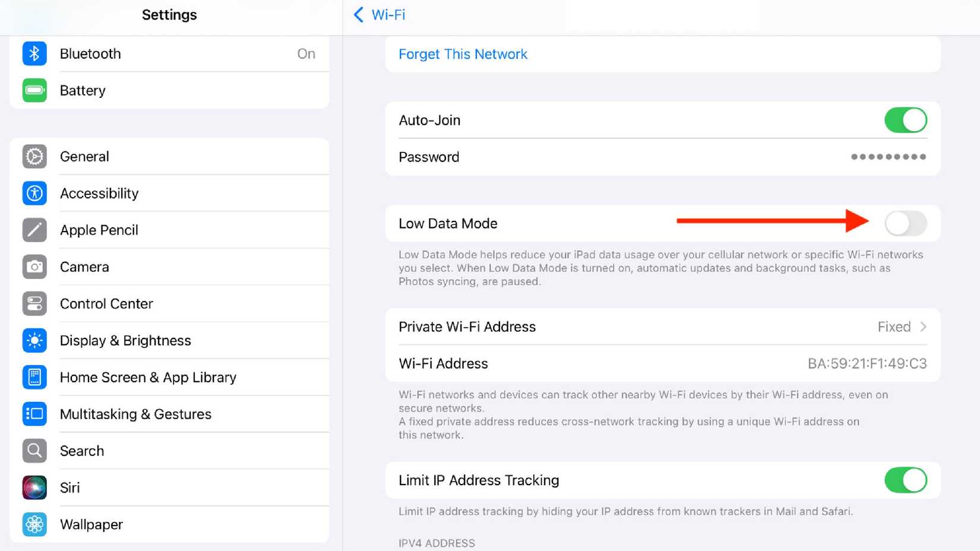Image resolution: width=980 pixels, height=551 pixels.
Task: Tap the fixed private address explanation text
Action: tap(629, 428)
